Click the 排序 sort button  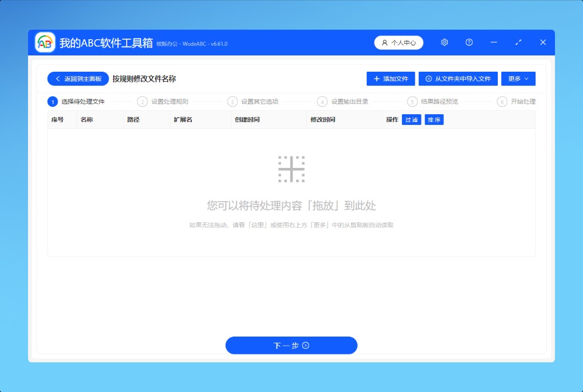point(434,120)
